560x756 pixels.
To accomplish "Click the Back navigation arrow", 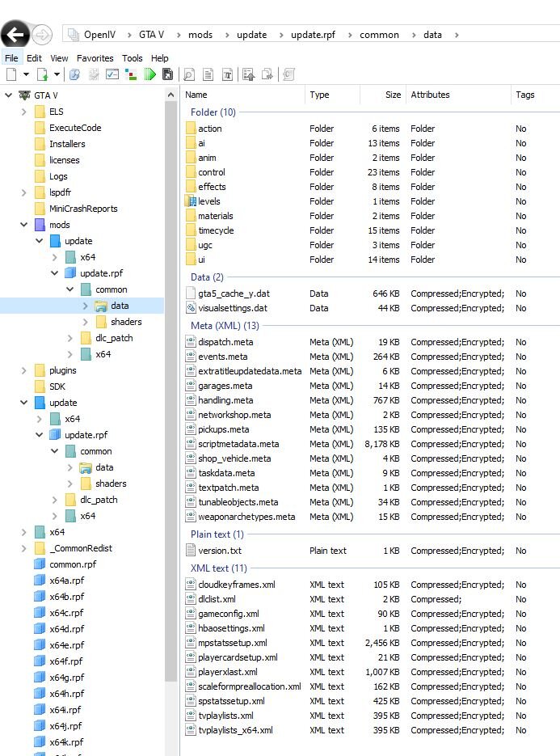I will (15, 35).
